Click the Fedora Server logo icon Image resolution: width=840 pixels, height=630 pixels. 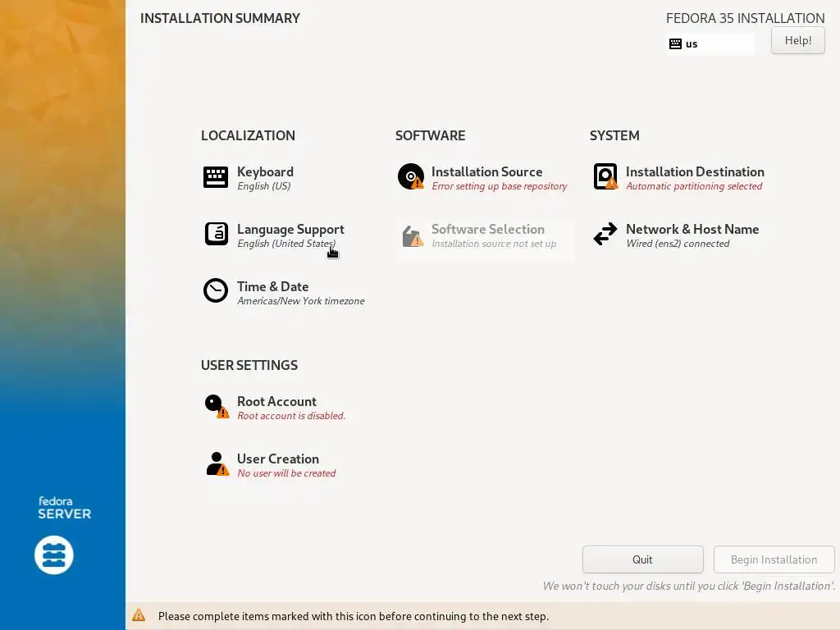(x=54, y=555)
